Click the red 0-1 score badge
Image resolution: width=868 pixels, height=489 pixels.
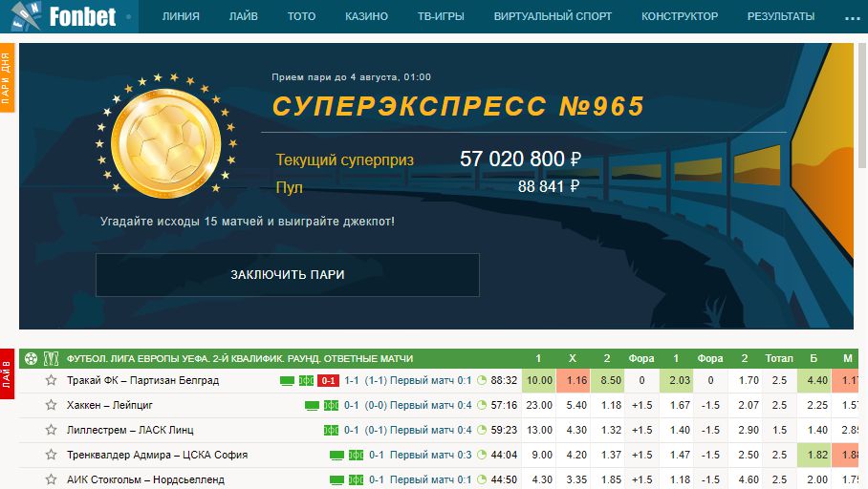coord(328,380)
